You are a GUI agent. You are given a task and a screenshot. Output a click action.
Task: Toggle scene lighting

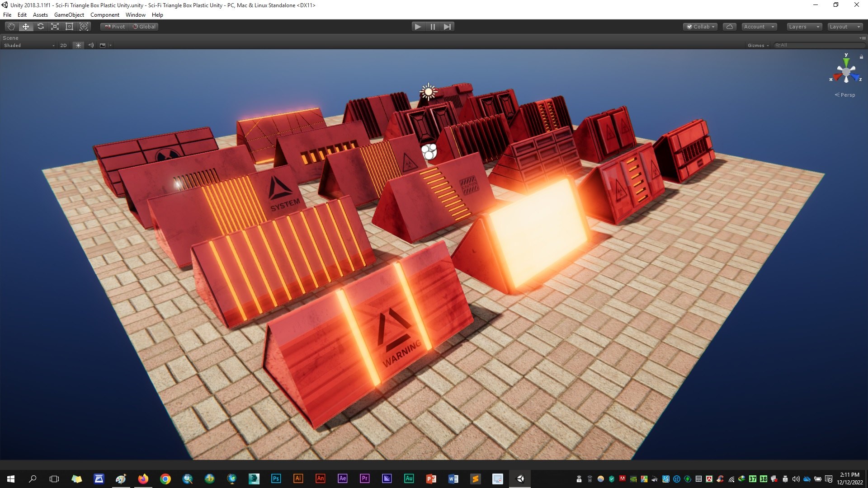pos(78,45)
